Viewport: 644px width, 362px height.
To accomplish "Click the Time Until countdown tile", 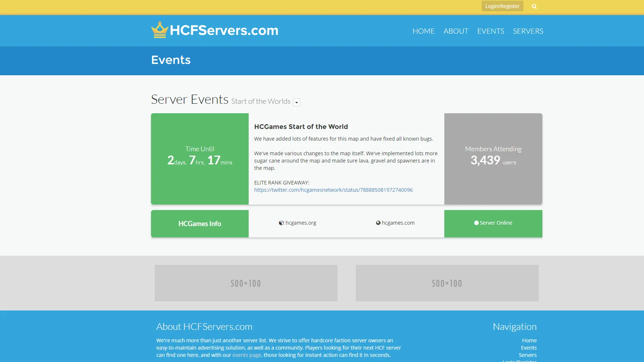I will coord(200,159).
